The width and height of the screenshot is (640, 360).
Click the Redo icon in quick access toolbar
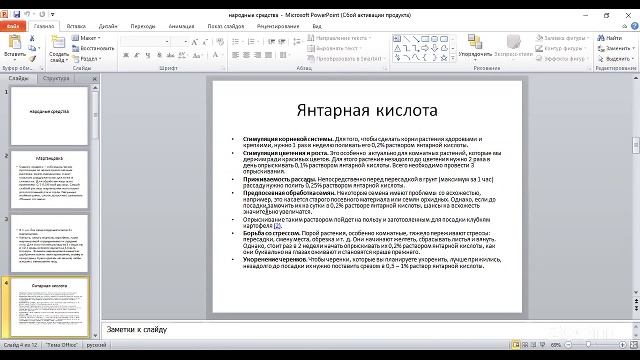[x=42, y=15]
